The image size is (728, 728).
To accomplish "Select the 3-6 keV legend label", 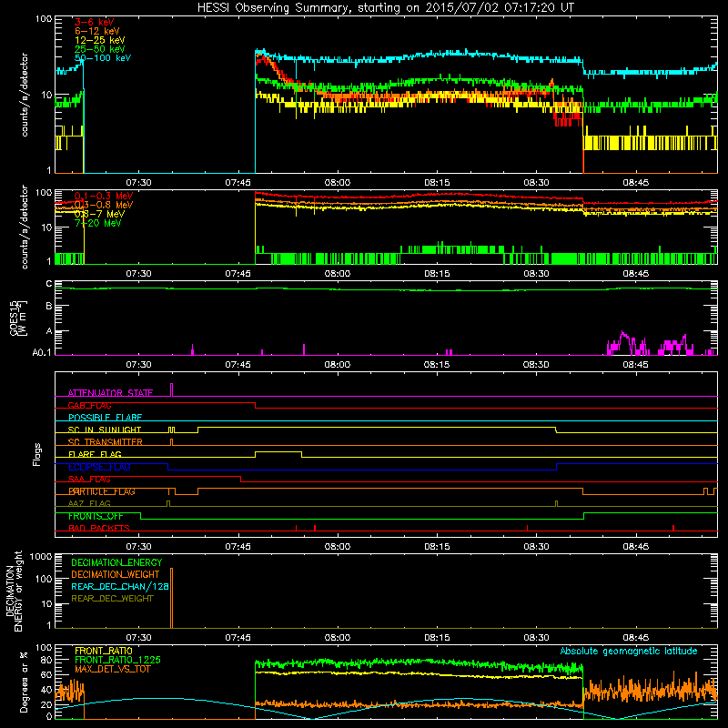I will (x=94, y=22).
